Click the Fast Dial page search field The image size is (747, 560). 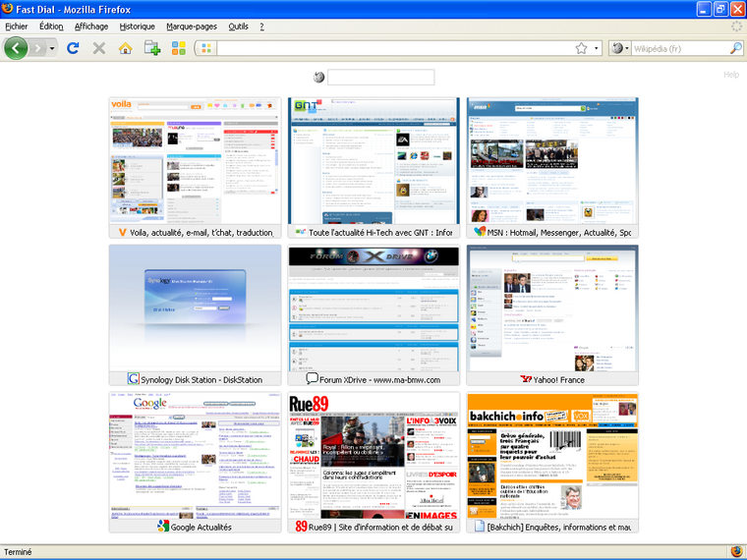point(380,78)
